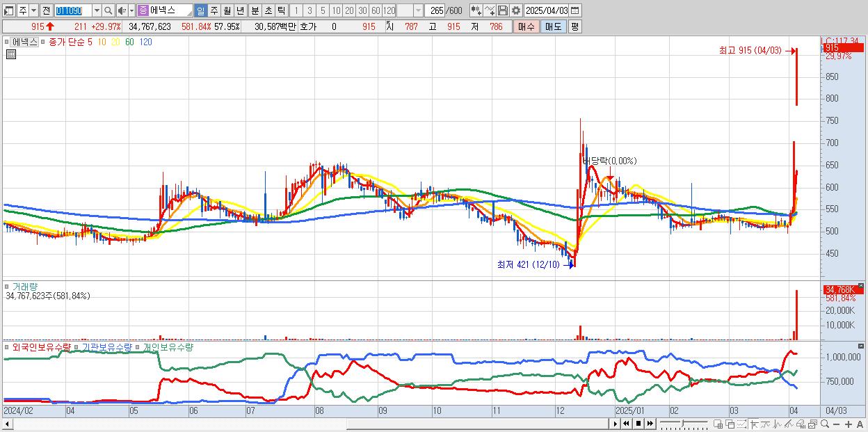Click the 개인보유수량 legend label

[168, 346]
